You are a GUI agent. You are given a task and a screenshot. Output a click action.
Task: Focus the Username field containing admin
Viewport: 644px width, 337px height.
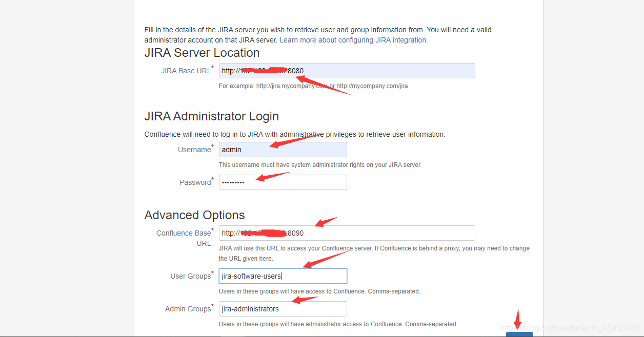pos(283,150)
